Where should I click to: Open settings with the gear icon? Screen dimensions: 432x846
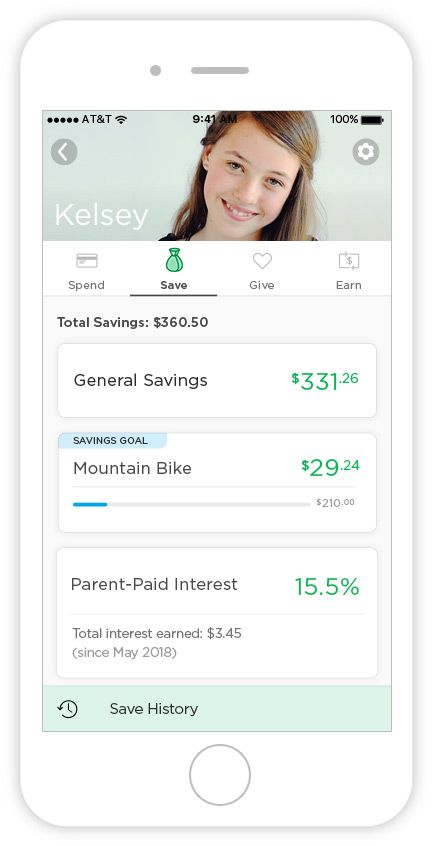click(x=366, y=152)
